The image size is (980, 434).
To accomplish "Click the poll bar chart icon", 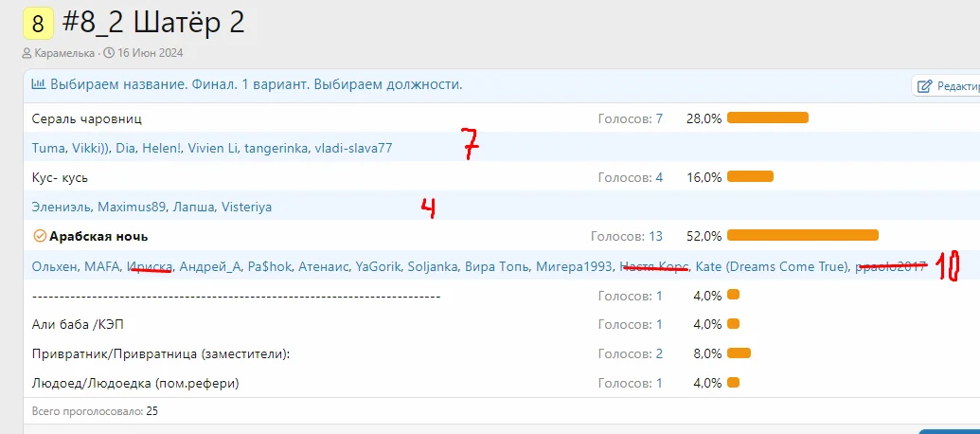I will click(39, 84).
